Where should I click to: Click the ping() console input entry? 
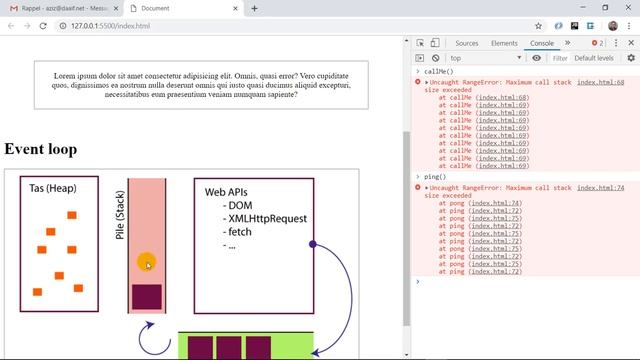click(x=435, y=177)
